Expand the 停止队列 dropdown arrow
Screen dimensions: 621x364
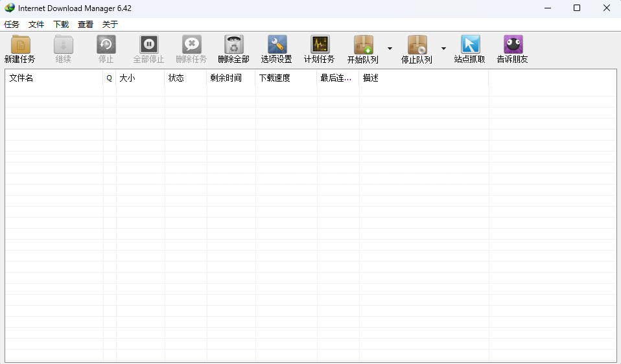[443, 49]
